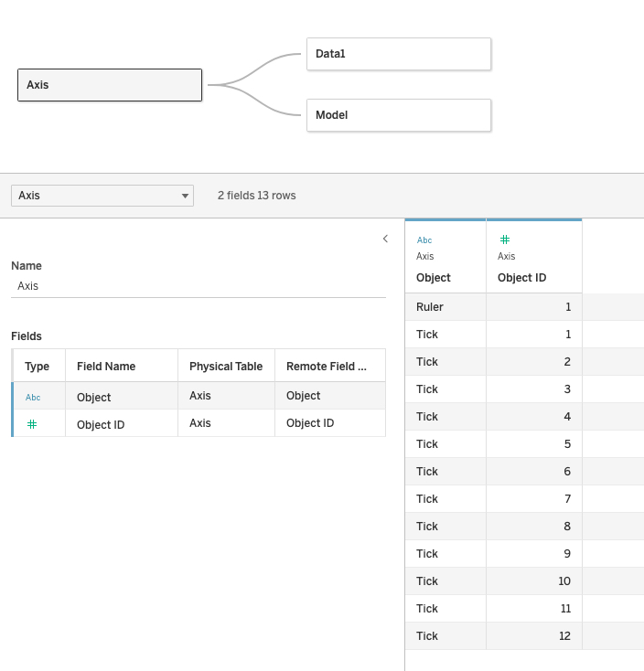This screenshot has width=644, height=671.
Task: Click the '2 fields 13 rows' summary text
Action: 256,196
